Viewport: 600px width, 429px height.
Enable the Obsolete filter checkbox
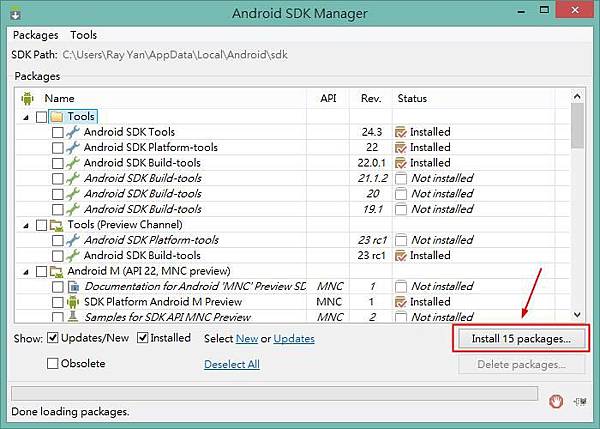[52, 363]
